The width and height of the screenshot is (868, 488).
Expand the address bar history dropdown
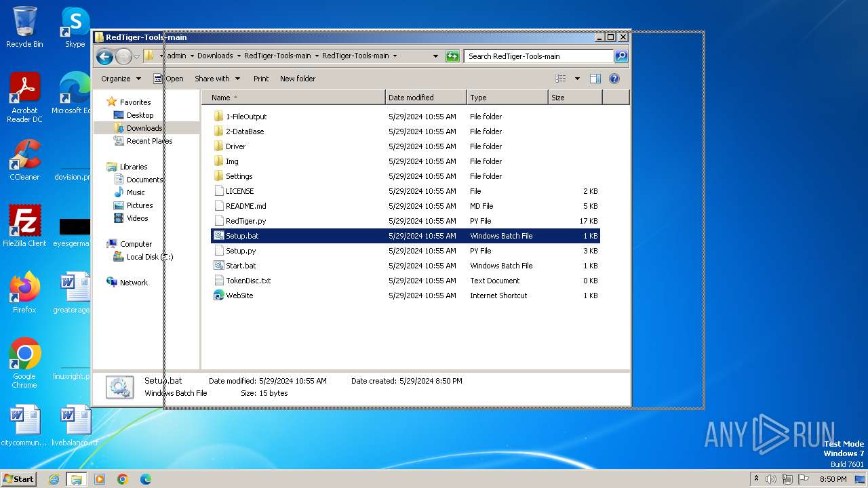coord(435,56)
